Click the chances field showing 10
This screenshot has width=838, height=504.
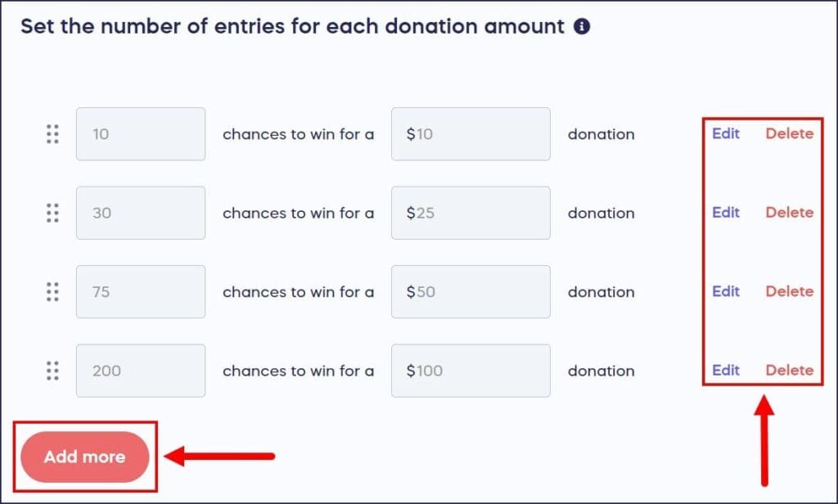tap(141, 134)
